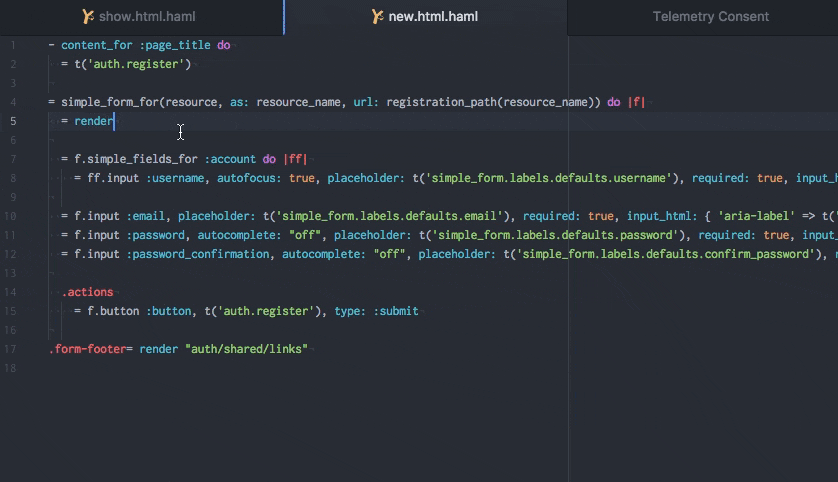Switch to the show.html.haml tab

click(x=141, y=17)
